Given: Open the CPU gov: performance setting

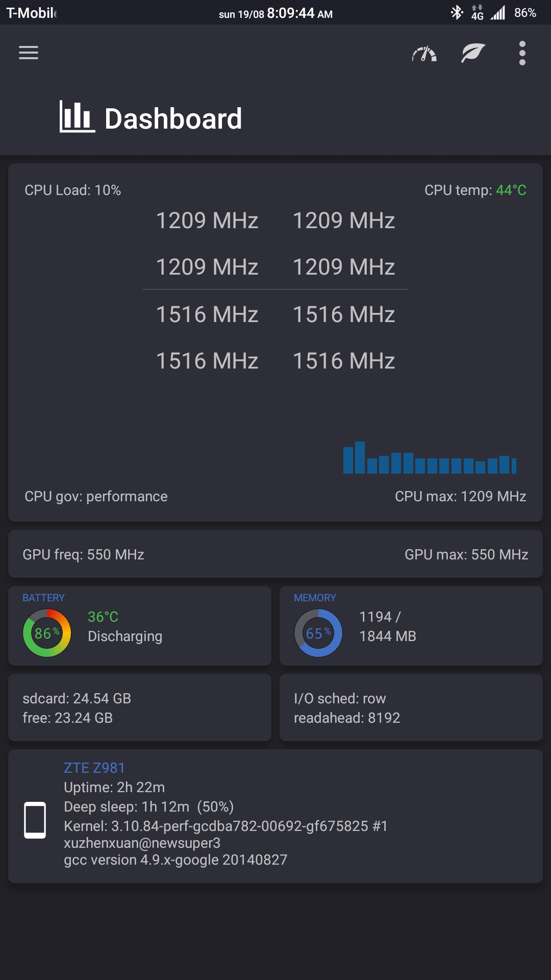Looking at the screenshot, I should [96, 497].
